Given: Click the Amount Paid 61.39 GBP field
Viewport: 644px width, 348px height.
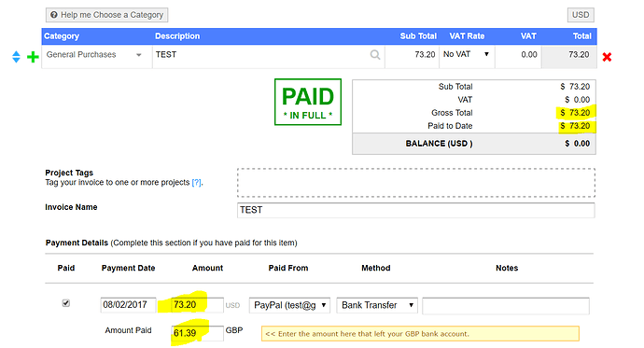Looking at the screenshot, I should pyautogui.click(x=197, y=333).
